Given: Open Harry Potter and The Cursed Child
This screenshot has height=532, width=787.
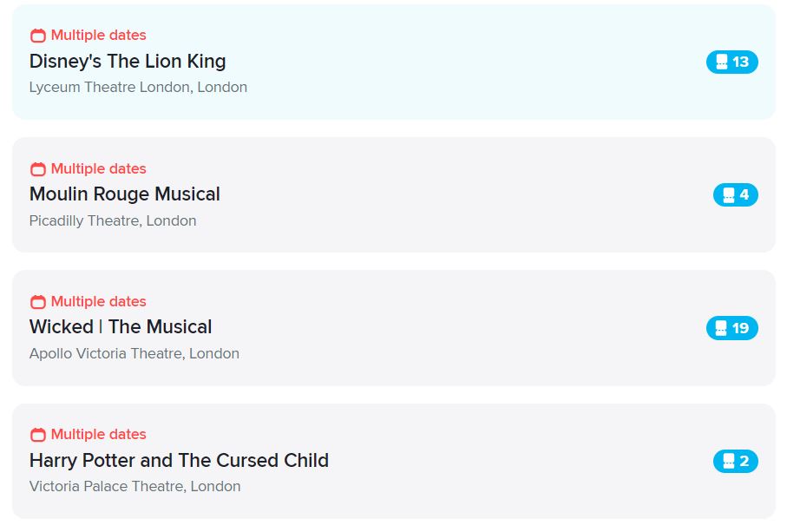Looking at the screenshot, I should coord(178,461).
